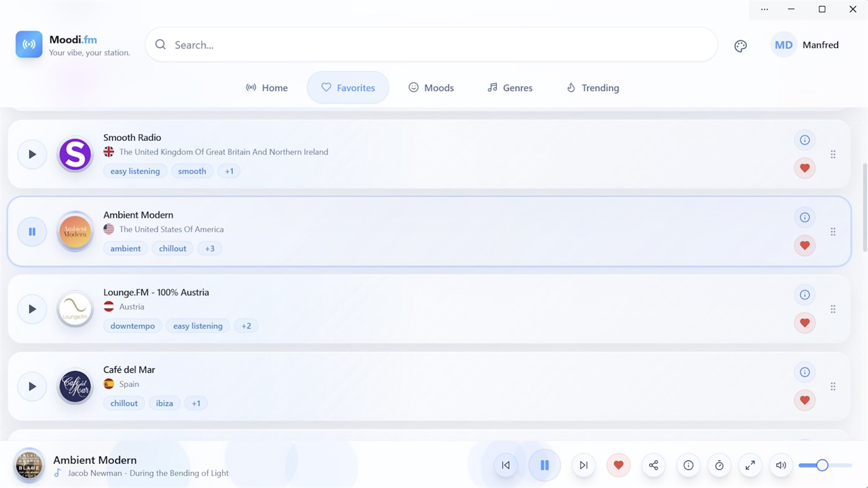
Task: Open info for Lounge.FM - 100% Austria
Action: (805, 295)
